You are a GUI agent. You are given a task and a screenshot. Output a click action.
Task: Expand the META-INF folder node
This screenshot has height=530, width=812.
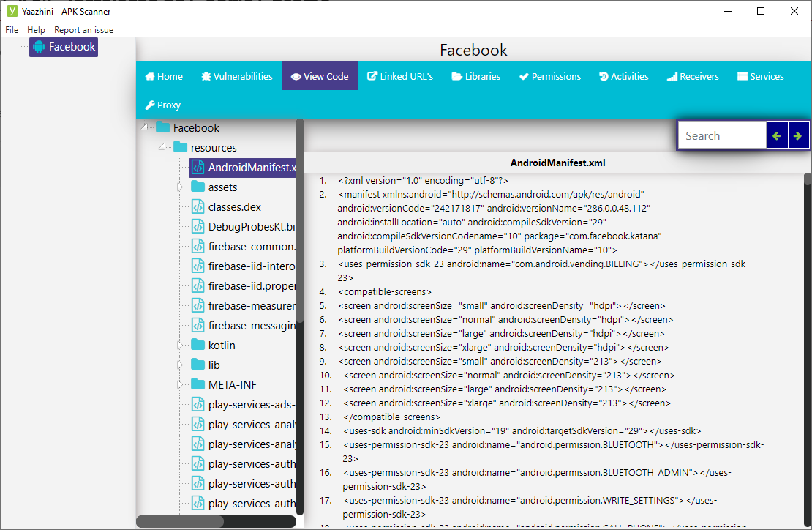coord(180,384)
